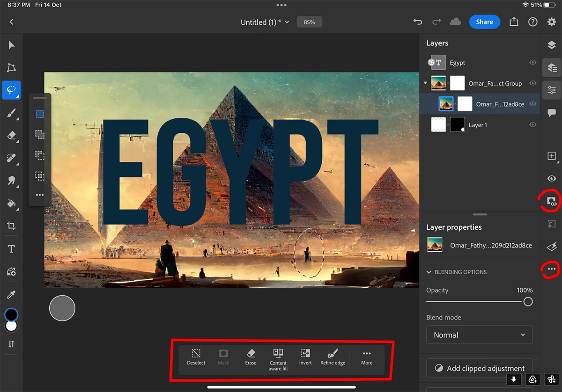Click Deselect in the selection bar
This screenshot has width=562, height=392.
pyautogui.click(x=196, y=357)
